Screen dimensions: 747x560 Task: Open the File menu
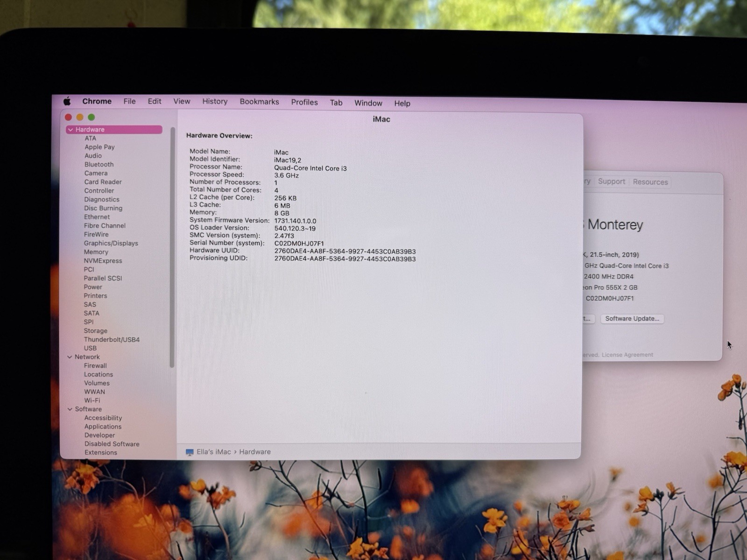129,101
